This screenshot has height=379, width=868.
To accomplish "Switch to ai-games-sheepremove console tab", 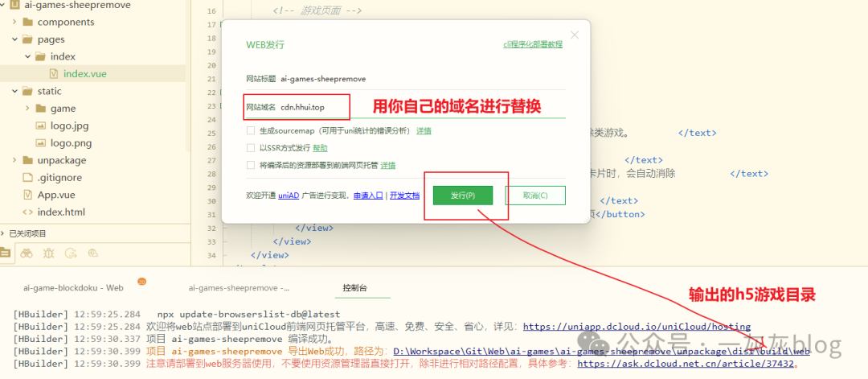I will click(x=240, y=288).
